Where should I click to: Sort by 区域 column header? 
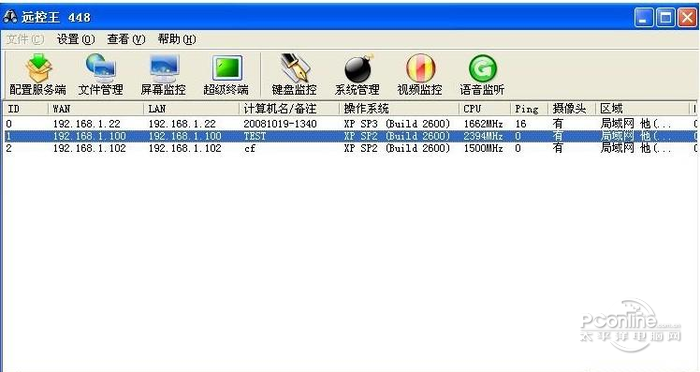[x=643, y=109]
